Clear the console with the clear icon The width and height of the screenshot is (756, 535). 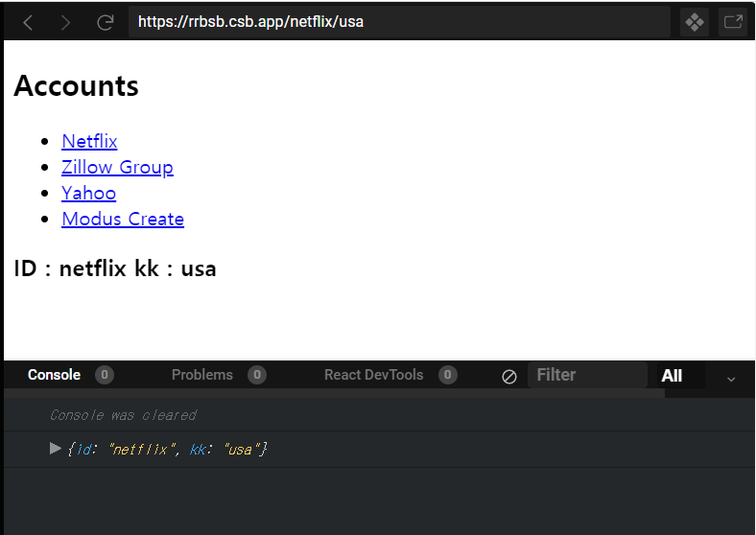(509, 377)
